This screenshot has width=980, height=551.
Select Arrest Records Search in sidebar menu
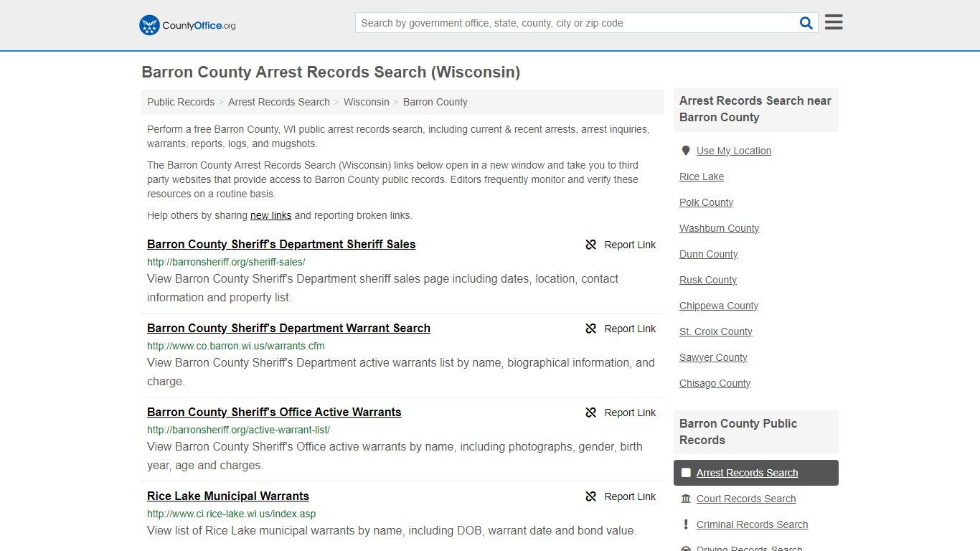point(756,473)
